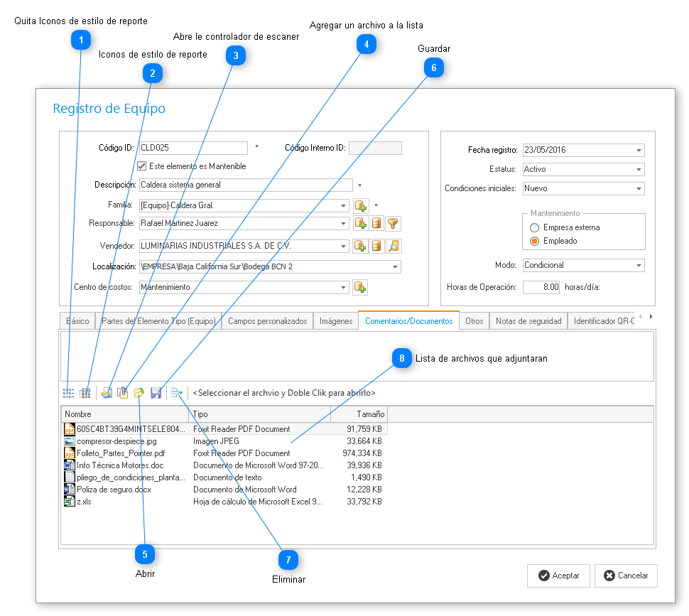The height and width of the screenshot is (616, 689).
Task: Expand the Condiciones iniciales dropdown
Action: [639, 189]
